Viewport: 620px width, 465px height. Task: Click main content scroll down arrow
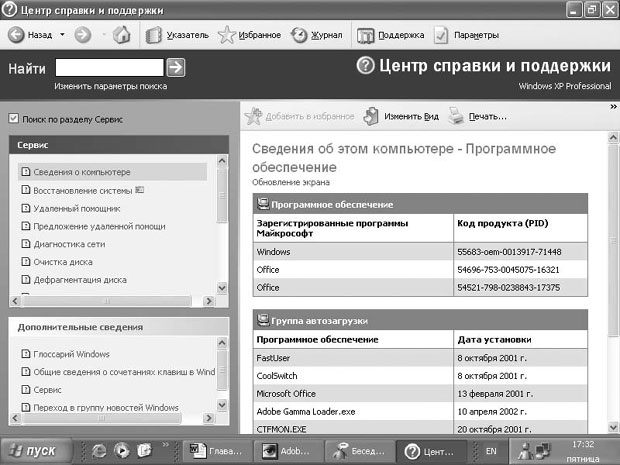coord(613,427)
